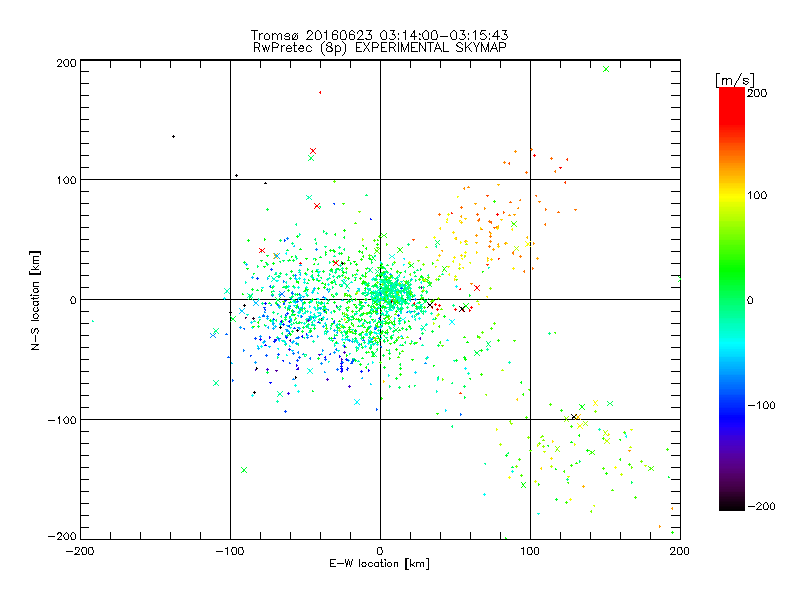Select the 'N-S location [km]' axis label
This screenshot has height=600, width=800.
pos(35,301)
